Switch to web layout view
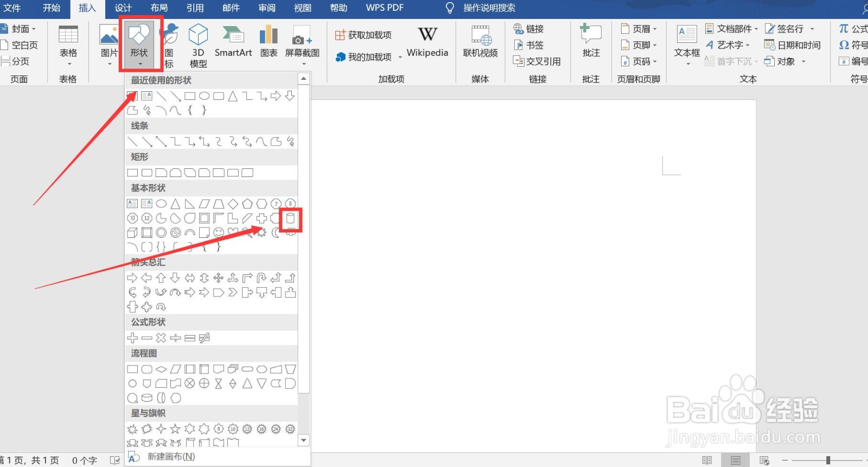 pos(764,460)
